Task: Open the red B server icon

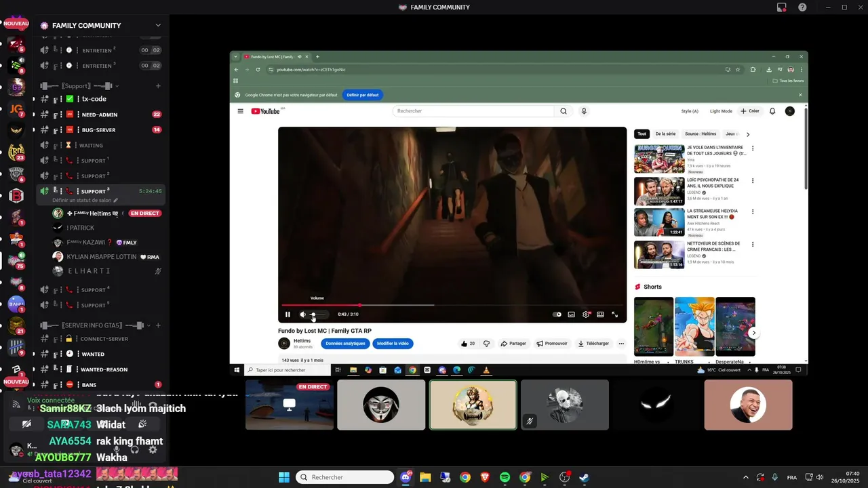Action: 16,196
